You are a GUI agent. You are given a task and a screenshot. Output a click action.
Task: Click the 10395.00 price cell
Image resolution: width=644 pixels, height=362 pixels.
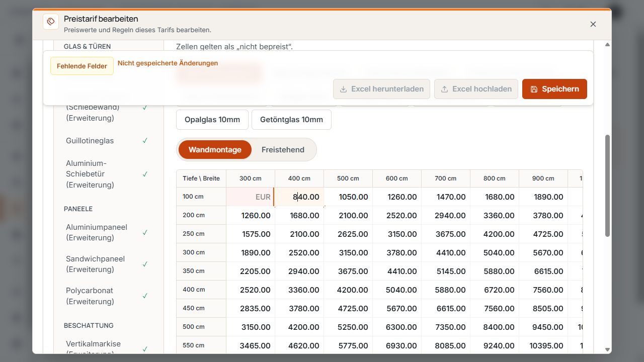(x=543, y=345)
